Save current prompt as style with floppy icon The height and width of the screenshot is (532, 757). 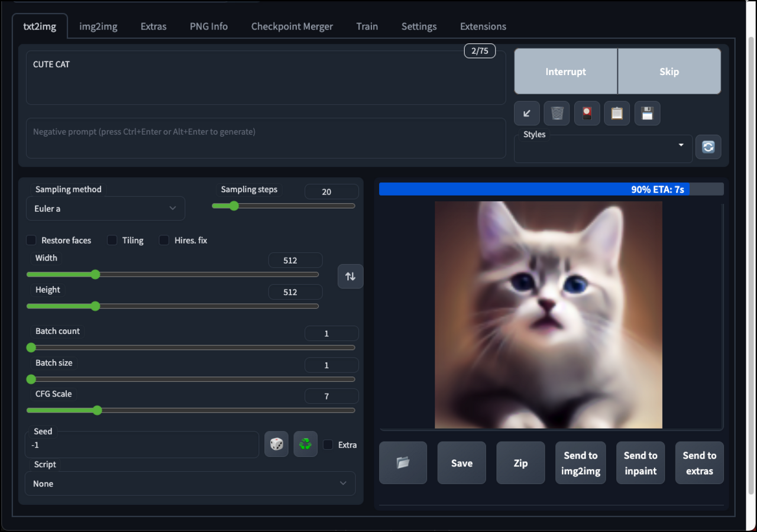tap(647, 113)
